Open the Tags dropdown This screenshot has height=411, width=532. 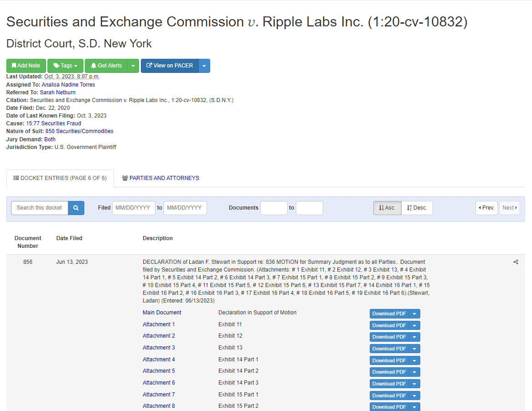65,66
